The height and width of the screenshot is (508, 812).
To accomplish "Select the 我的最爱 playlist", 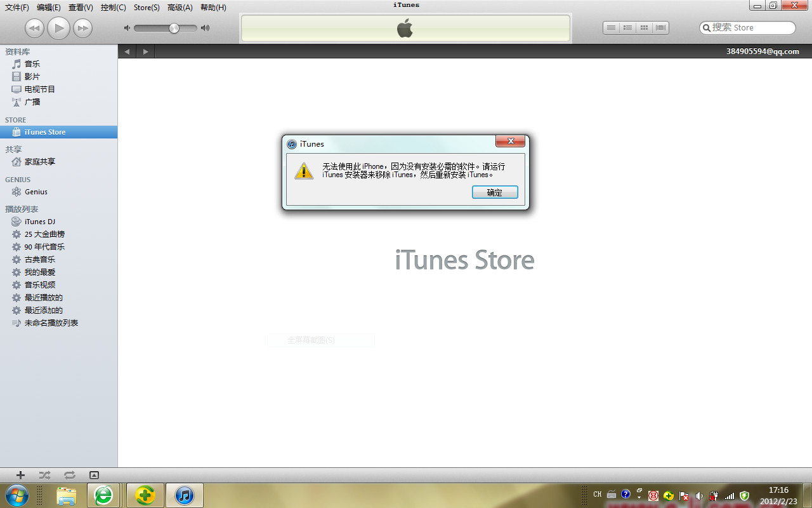I will 58,272.
